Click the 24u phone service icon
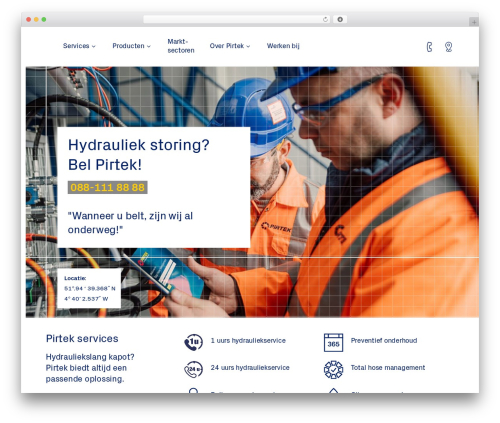Screen dimensions: 500x423 193,369
